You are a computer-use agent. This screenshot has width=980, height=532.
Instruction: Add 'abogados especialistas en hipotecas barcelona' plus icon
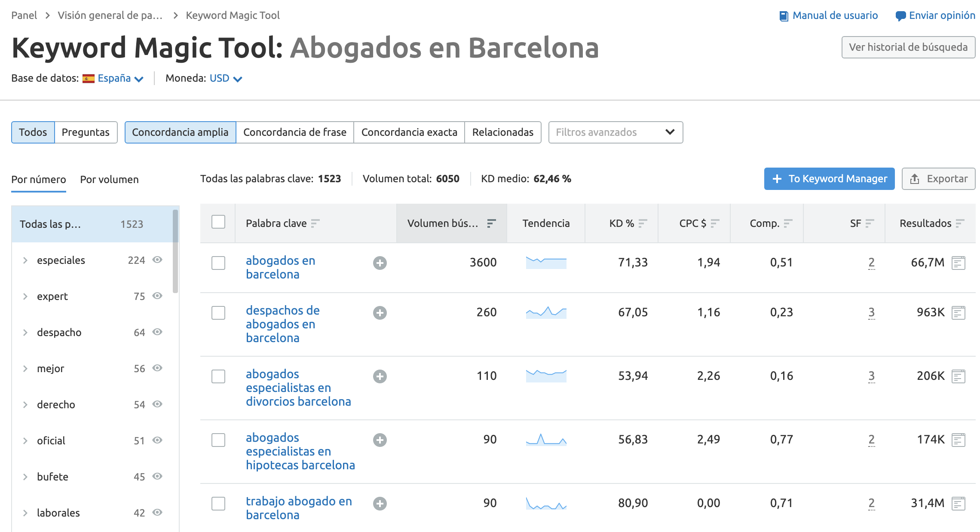(380, 440)
